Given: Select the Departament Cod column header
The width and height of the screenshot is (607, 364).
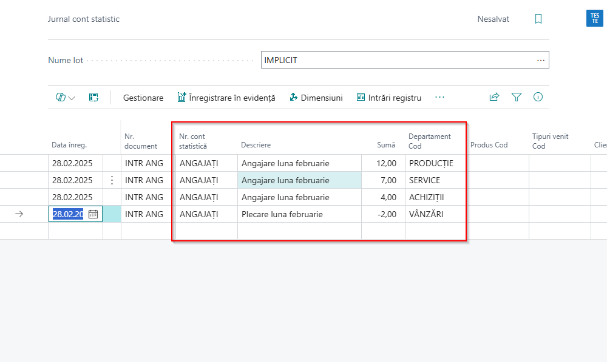Looking at the screenshot, I should point(430,141).
